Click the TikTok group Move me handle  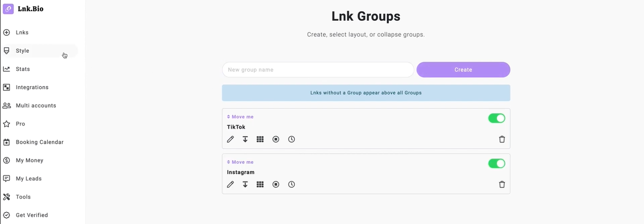tap(240, 117)
